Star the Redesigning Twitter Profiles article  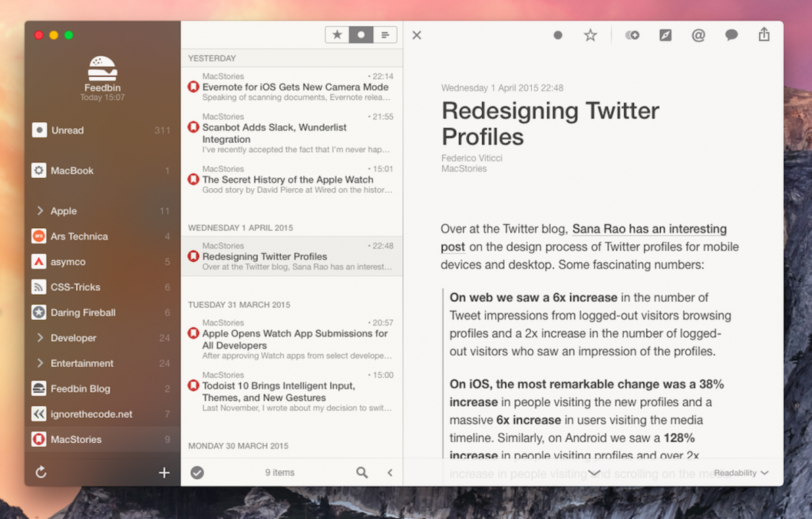coord(590,35)
